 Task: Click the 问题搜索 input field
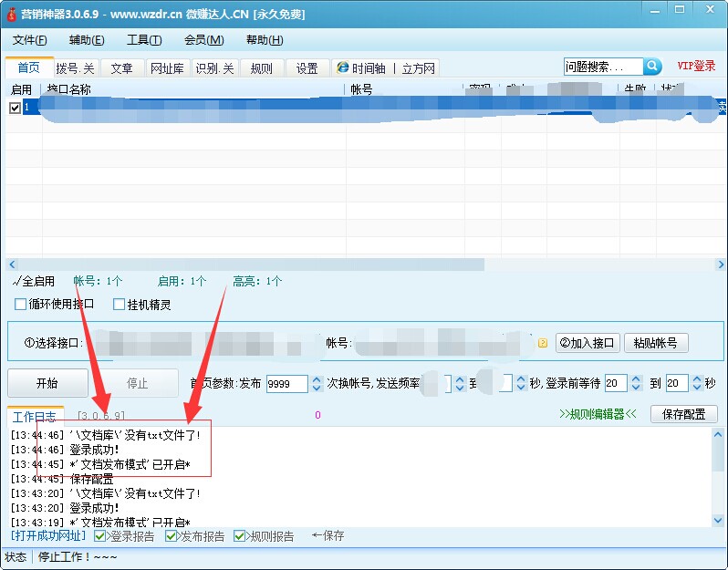(x=602, y=67)
